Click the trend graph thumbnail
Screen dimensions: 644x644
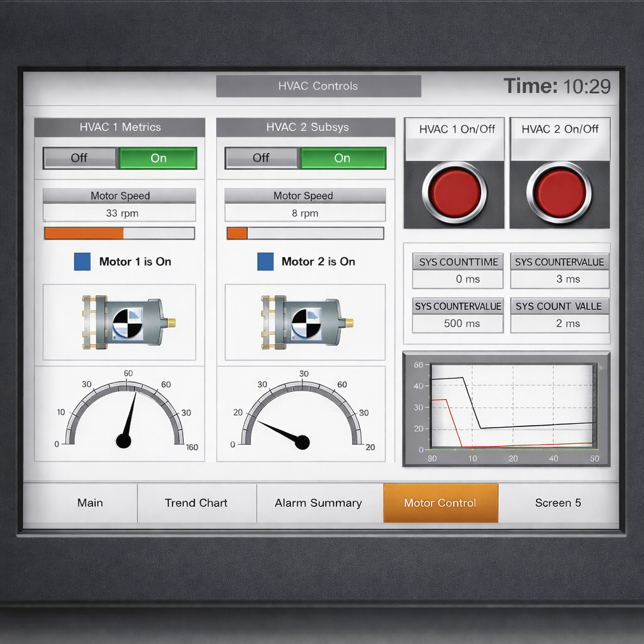(506, 409)
